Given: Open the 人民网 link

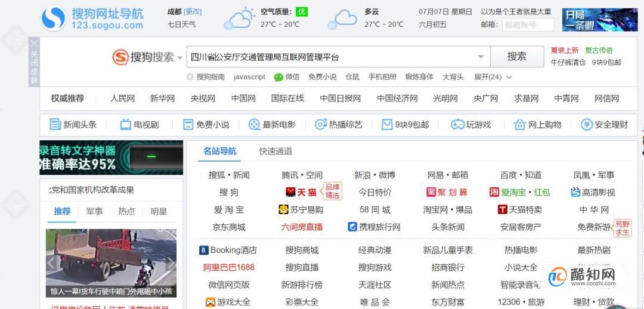Looking at the screenshot, I should coord(122,98).
